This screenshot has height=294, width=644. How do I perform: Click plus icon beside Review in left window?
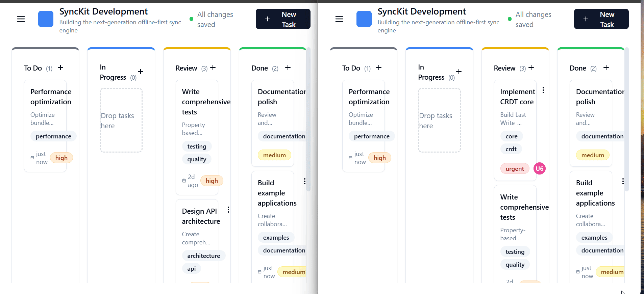[x=213, y=68]
